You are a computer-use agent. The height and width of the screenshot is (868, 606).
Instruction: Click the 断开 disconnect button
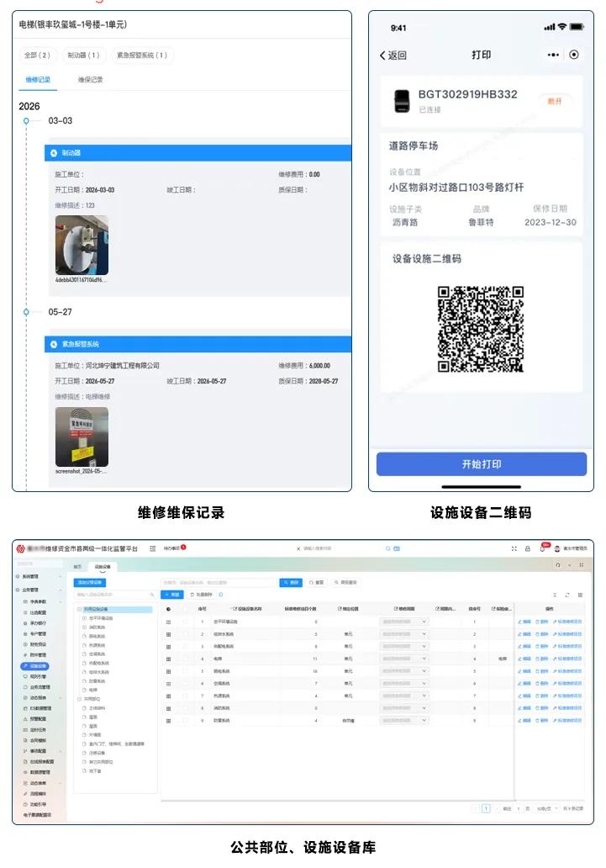(555, 101)
